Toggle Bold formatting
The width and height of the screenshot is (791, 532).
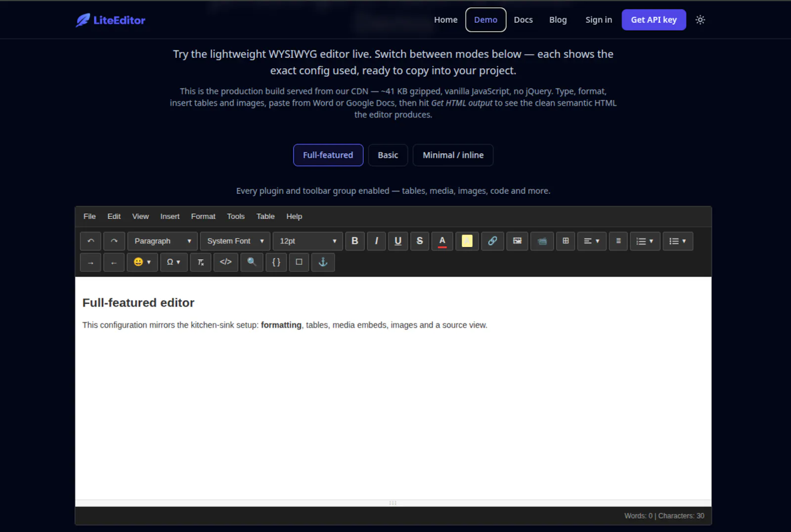(x=355, y=241)
